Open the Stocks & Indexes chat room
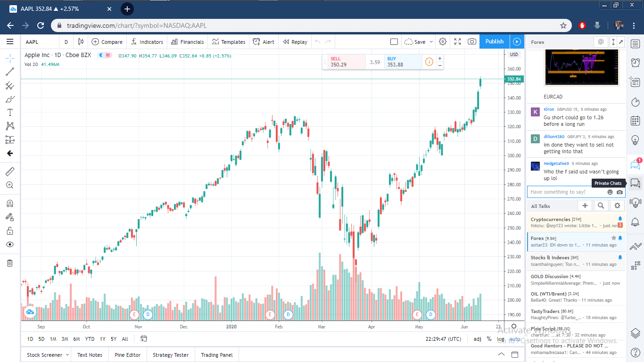Image resolution: width=644 pixels, height=362 pixels. 577,261
